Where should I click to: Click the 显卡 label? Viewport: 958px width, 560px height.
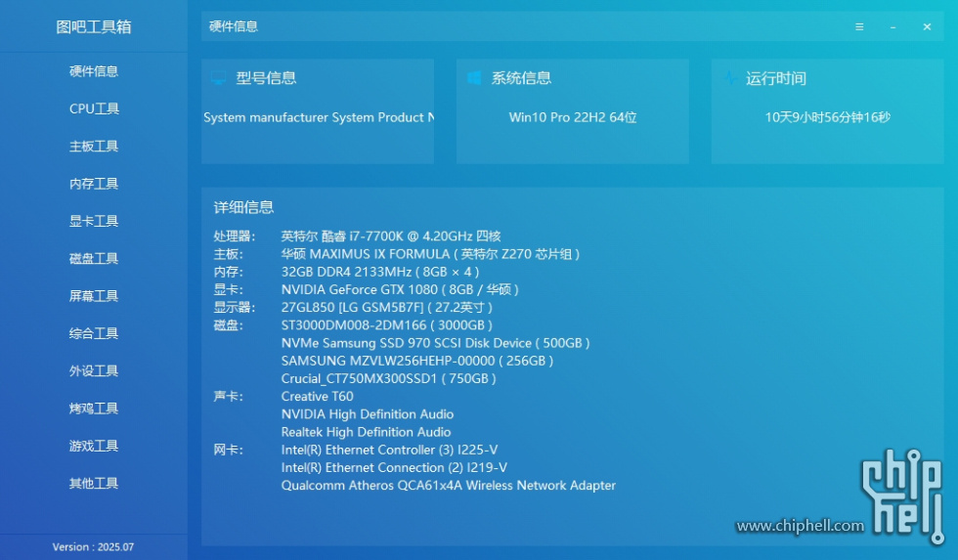pyautogui.click(x=228, y=289)
